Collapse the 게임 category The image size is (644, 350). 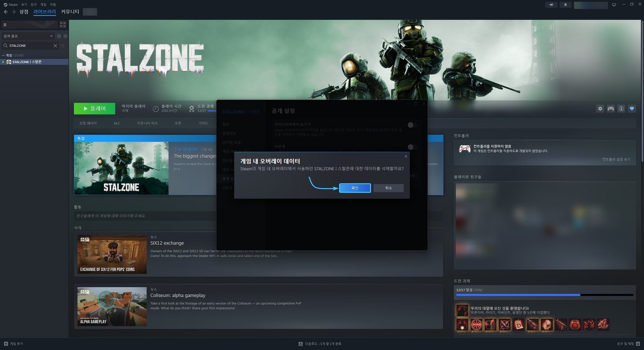point(3,55)
